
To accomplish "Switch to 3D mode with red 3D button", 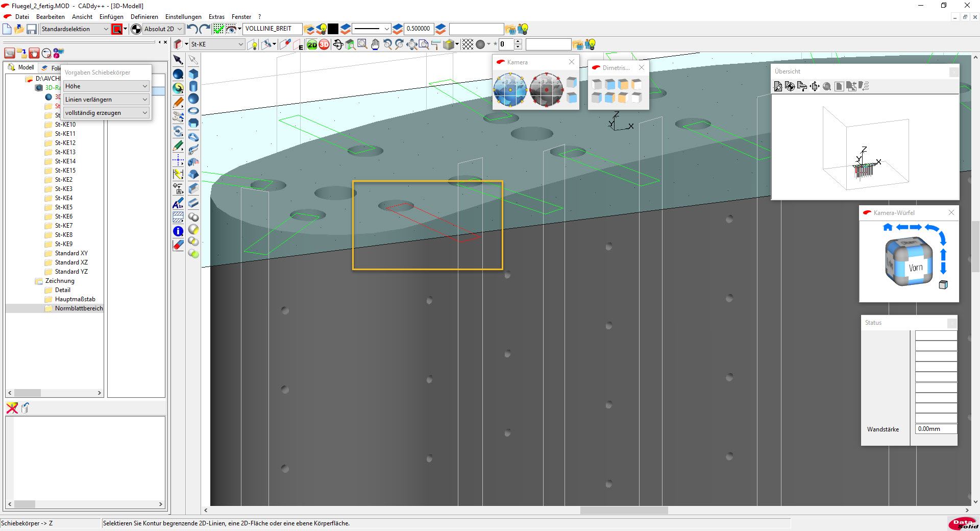I will pyautogui.click(x=324, y=45).
